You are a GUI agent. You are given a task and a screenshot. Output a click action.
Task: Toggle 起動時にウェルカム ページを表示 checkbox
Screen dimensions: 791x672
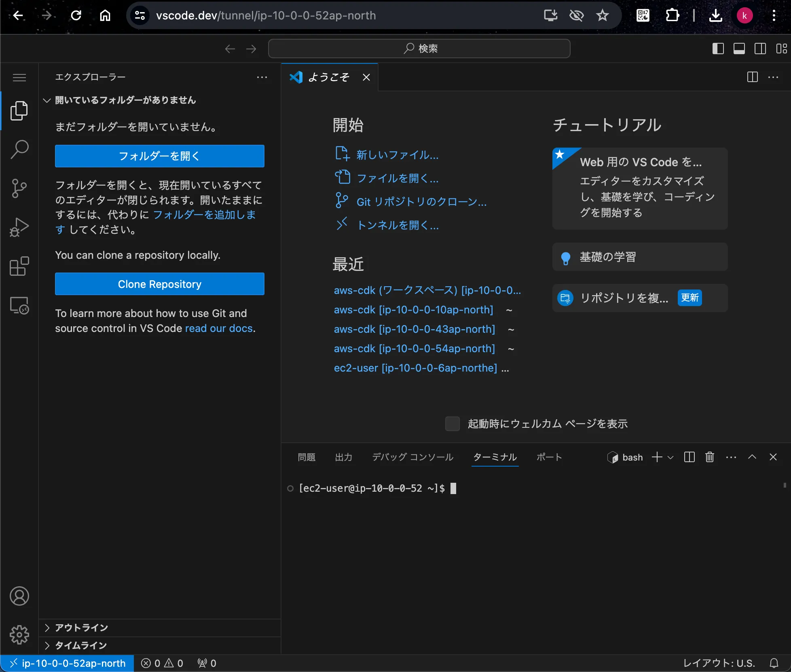(453, 424)
